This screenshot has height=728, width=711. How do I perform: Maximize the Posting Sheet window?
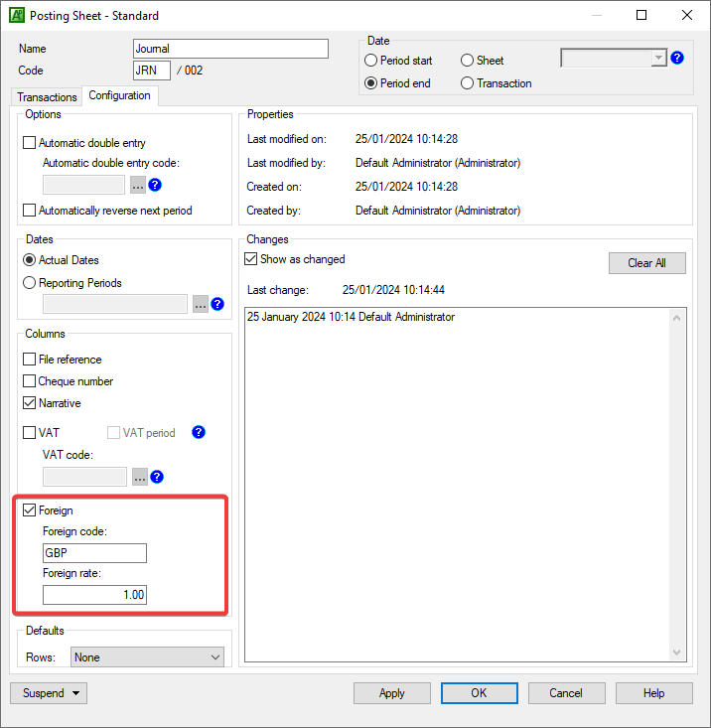point(641,15)
